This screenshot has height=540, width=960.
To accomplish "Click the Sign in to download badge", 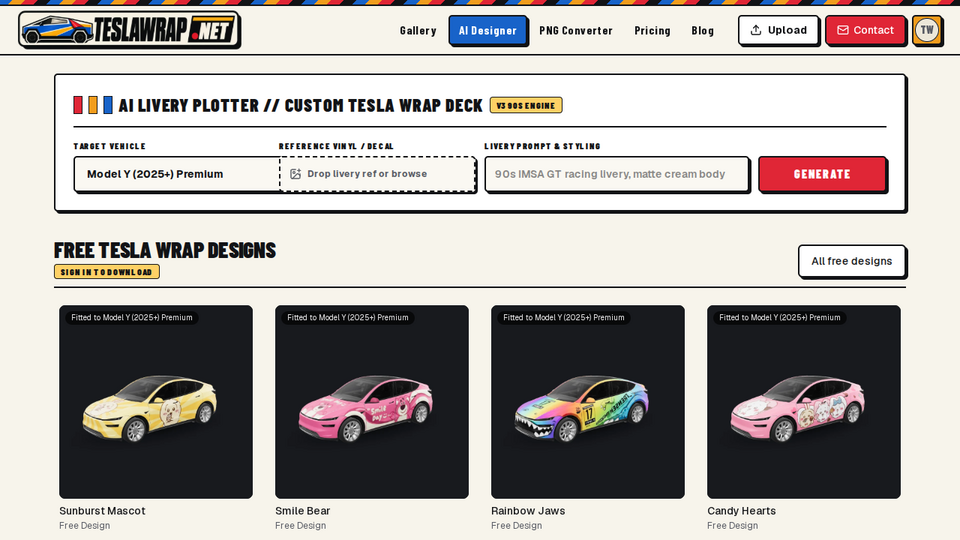I will coord(107,272).
